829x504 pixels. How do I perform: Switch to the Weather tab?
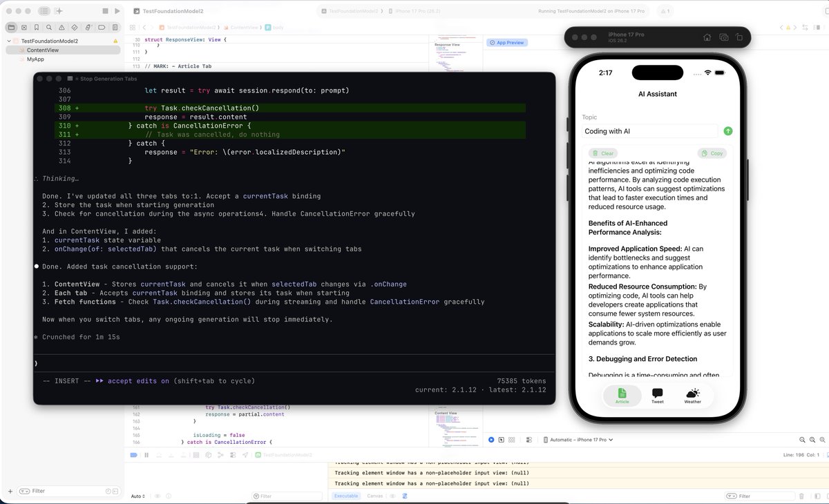693,396
